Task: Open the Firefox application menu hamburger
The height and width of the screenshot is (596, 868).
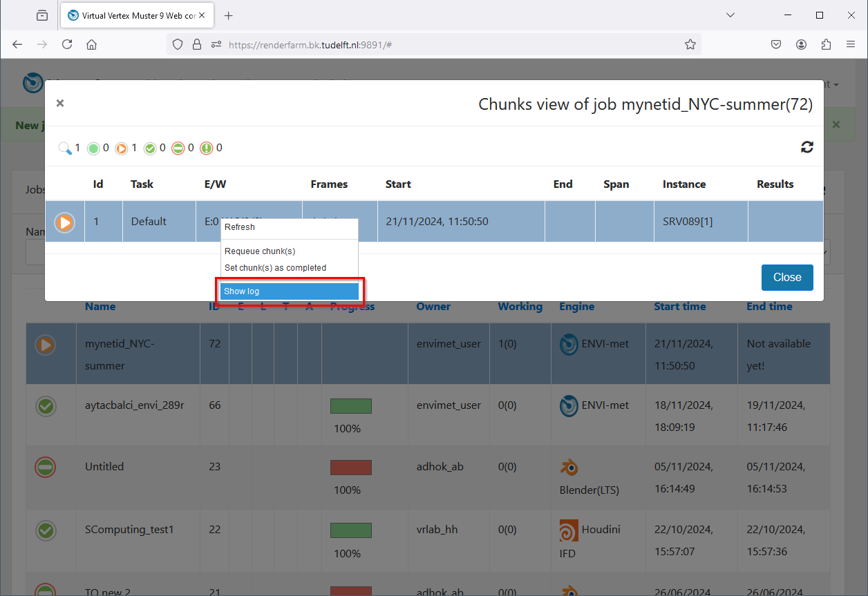Action: click(x=851, y=44)
